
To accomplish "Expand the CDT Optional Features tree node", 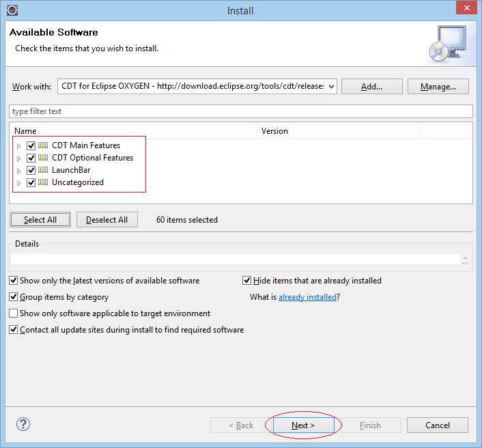I will (x=18, y=158).
